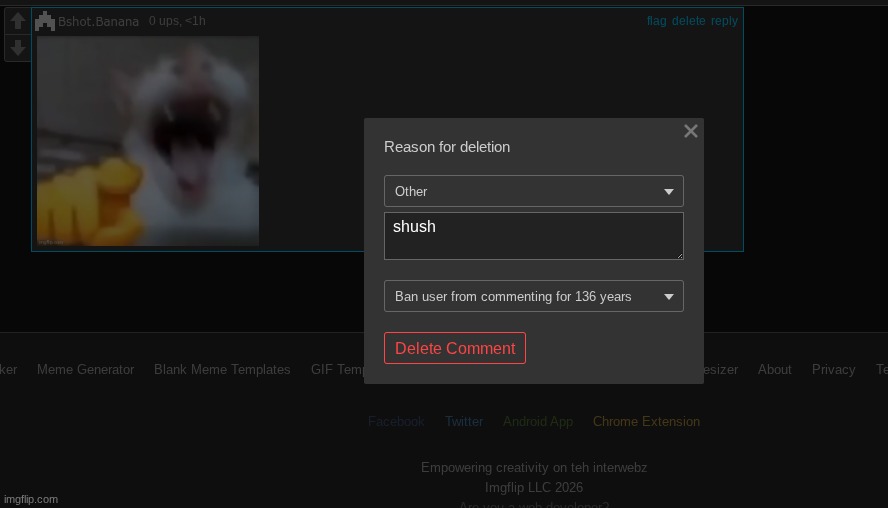Visit the Twitter link
Viewport: 888px width, 508px height.
[x=464, y=421]
